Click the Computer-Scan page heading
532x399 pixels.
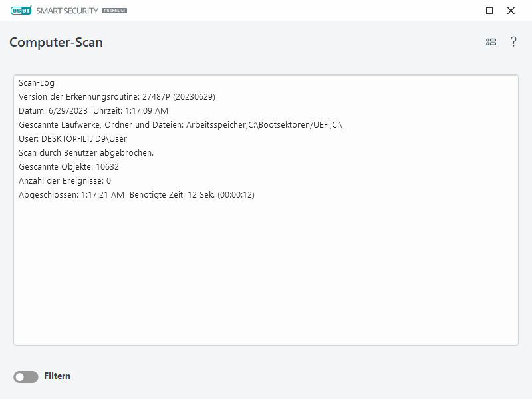tap(56, 43)
